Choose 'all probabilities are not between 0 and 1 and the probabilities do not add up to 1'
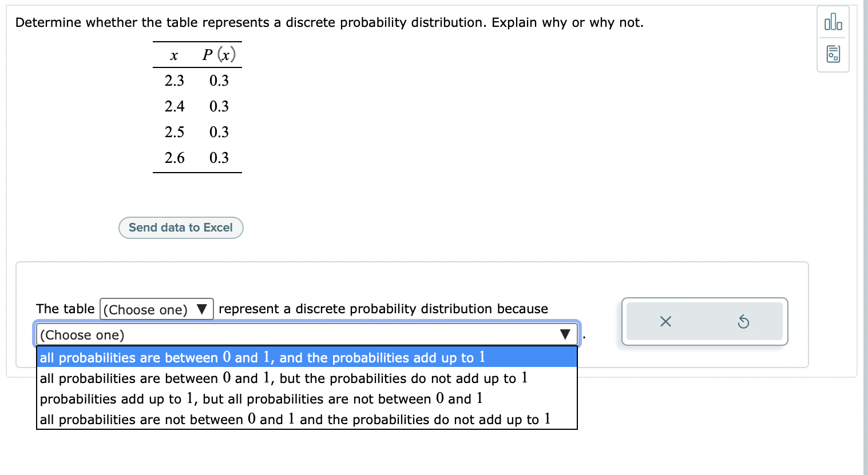The width and height of the screenshot is (868, 475). point(294,419)
